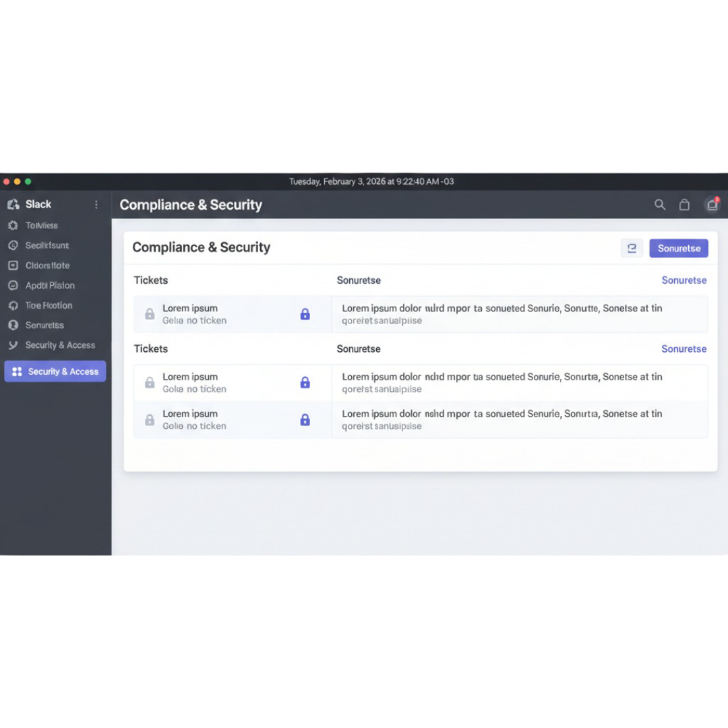This screenshot has height=728, width=728.
Task: Click the Secilkfsunt sidebar icon
Action: click(x=13, y=245)
